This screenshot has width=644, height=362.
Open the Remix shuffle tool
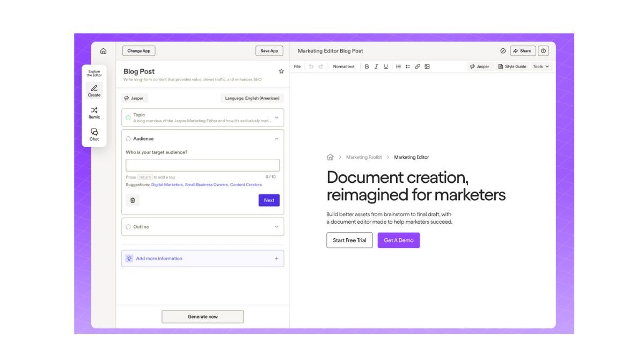[94, 113]
